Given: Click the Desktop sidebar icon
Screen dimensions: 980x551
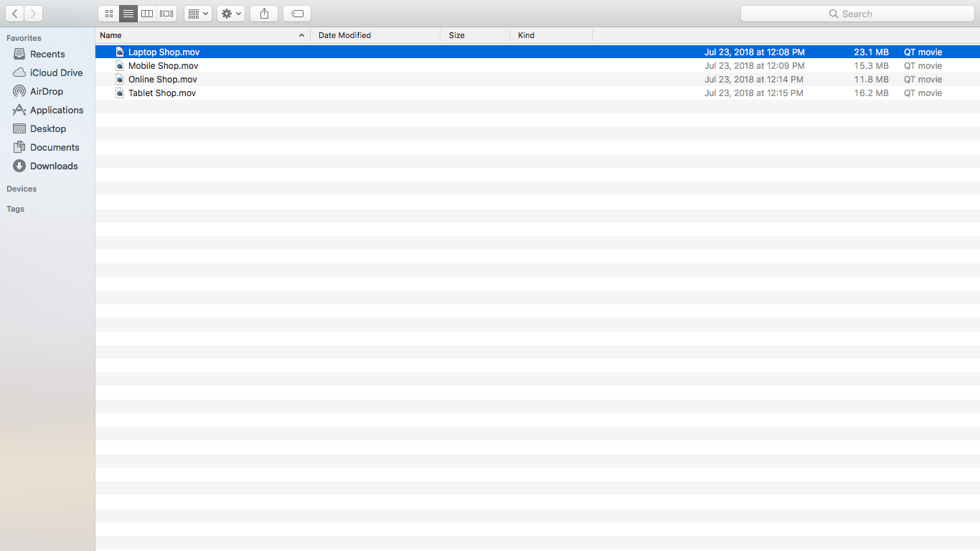Looking at the screenshot, I should [x=19, y=128].
